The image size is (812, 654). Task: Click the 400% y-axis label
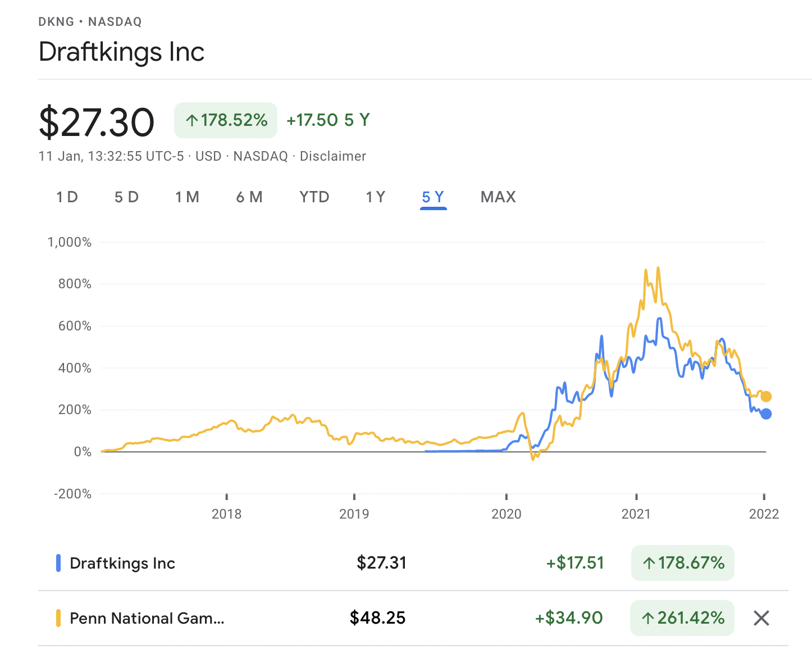(75, 368)
